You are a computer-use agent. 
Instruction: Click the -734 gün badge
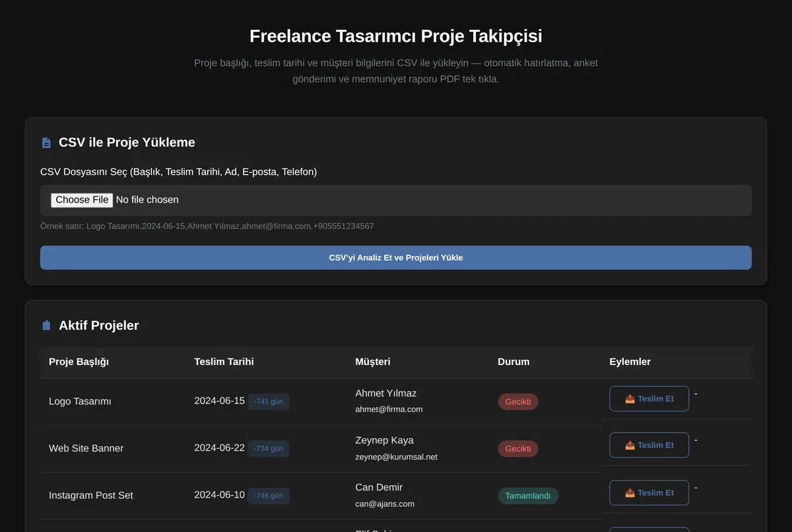[x=269, y=448]
